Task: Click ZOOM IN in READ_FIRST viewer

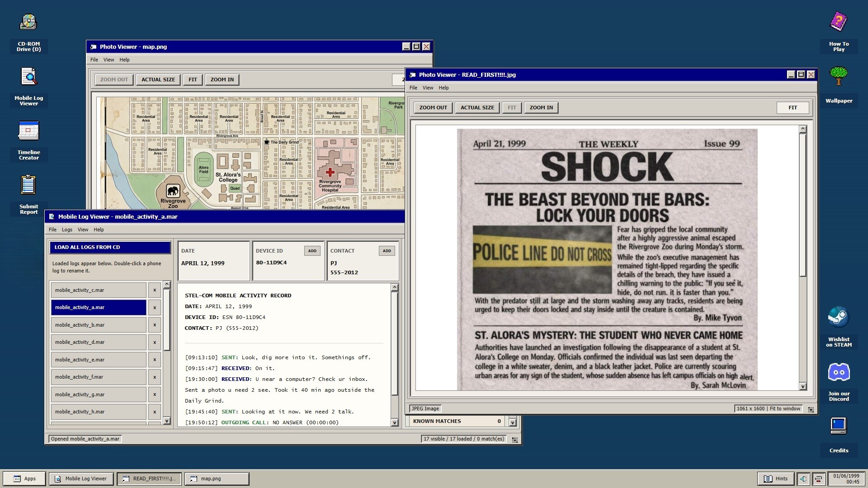Action: pyautogui.click(x=541, y=108)
